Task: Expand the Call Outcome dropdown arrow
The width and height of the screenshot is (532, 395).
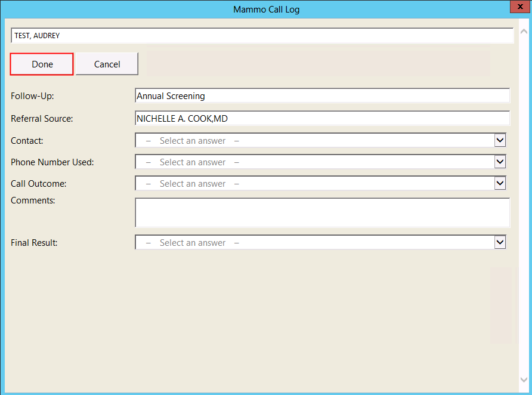Action: [x=500, y=184]
